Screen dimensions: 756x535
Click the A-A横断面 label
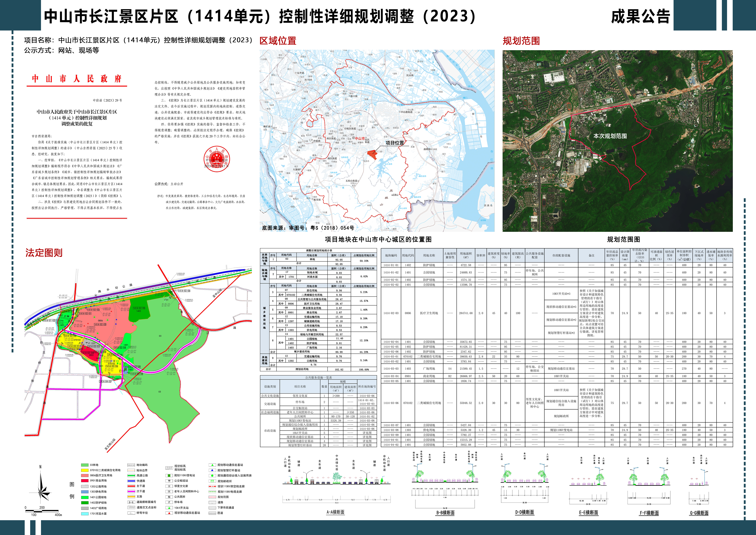pyautogui.click(x=335, y=512)
